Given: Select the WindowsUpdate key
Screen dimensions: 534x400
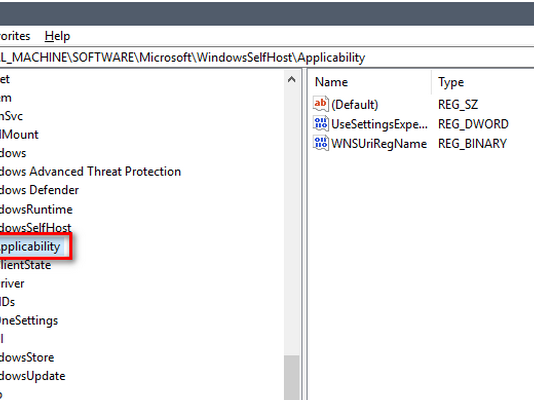Looking at the screenshot, I should coord(33,376).
